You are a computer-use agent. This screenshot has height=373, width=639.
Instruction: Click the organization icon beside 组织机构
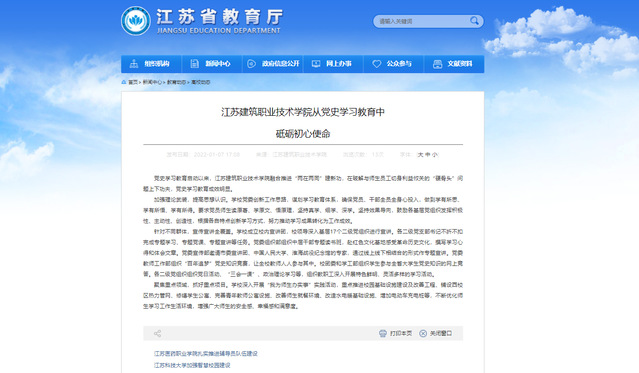[x=134, y=64]
